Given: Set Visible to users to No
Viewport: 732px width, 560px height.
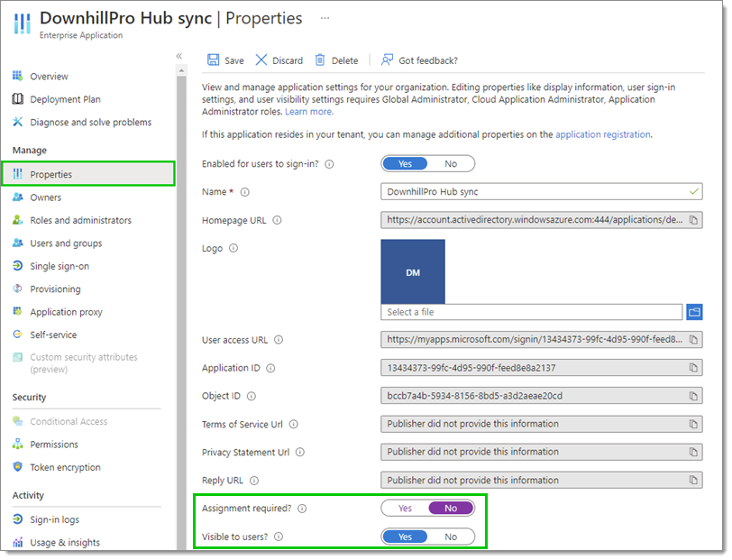Looking at the screenshot, I should [x=451, y=537].
